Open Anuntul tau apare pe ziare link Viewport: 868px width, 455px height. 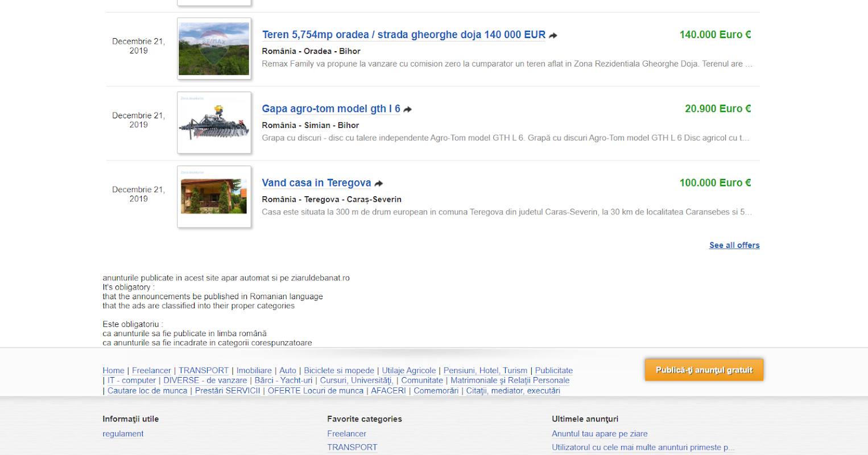pos(600,434)
